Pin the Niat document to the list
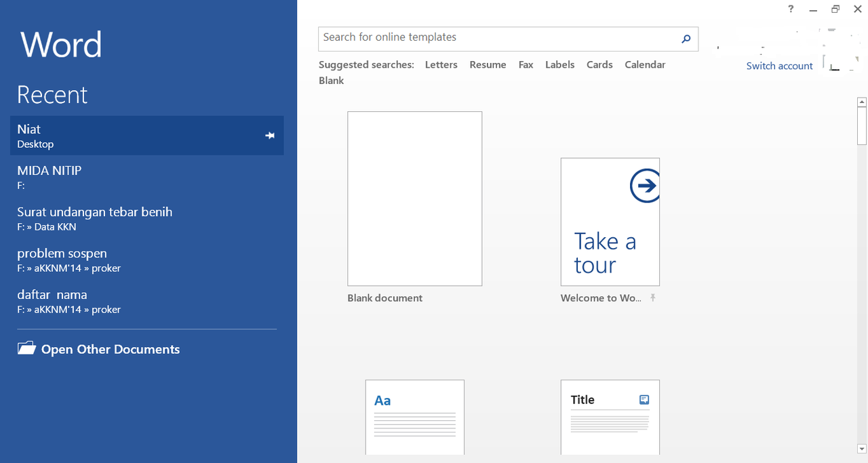Image resolution: width=868 pixels, height=463 pixels. point(270,136)
